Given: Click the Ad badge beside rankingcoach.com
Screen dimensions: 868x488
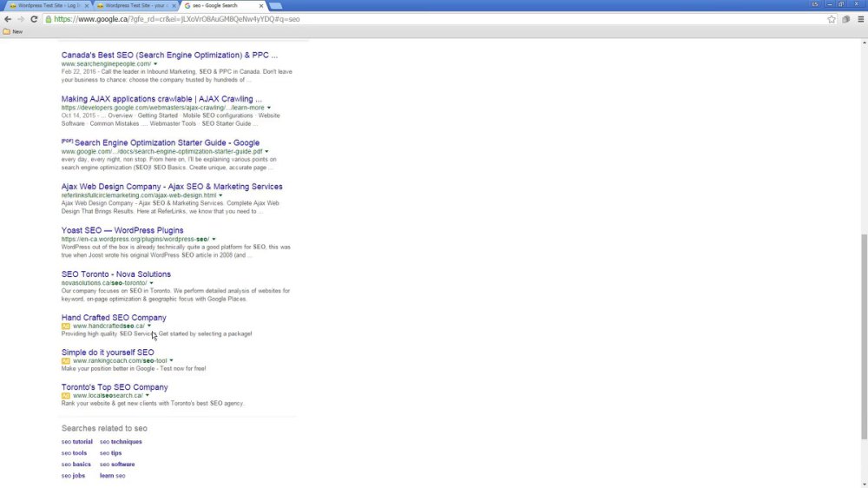Looking at the screenshot, I should 65,361.
